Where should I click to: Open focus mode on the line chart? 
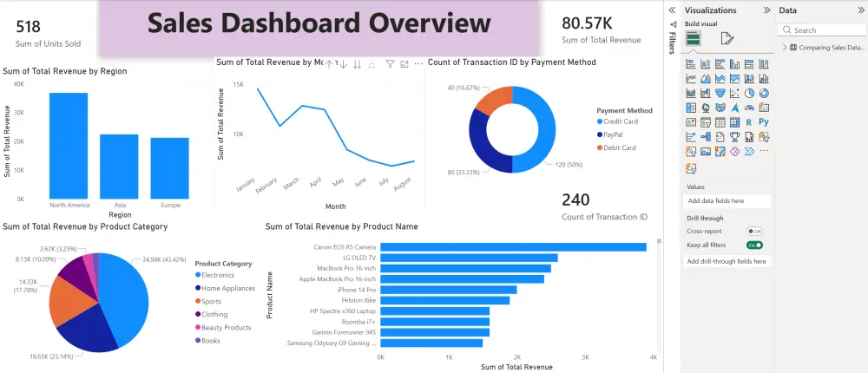point(404,65)
